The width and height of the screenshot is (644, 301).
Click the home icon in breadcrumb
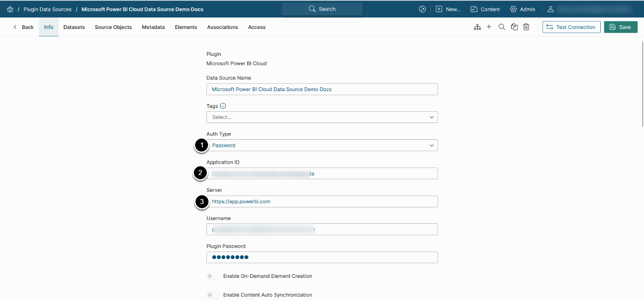point(10,9)
